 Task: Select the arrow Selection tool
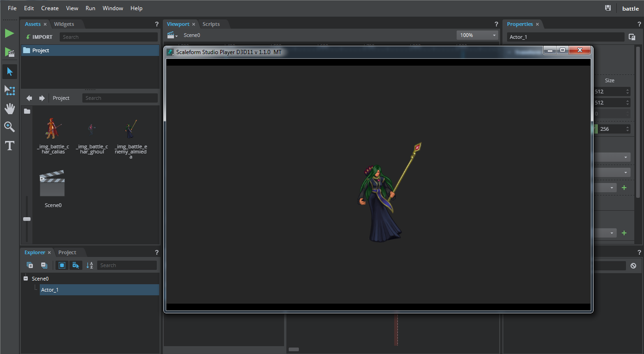[10, 72]
